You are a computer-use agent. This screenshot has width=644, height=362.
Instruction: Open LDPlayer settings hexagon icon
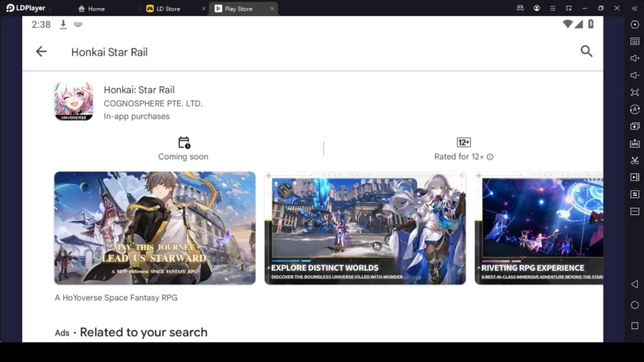click(x=635, y=25)
